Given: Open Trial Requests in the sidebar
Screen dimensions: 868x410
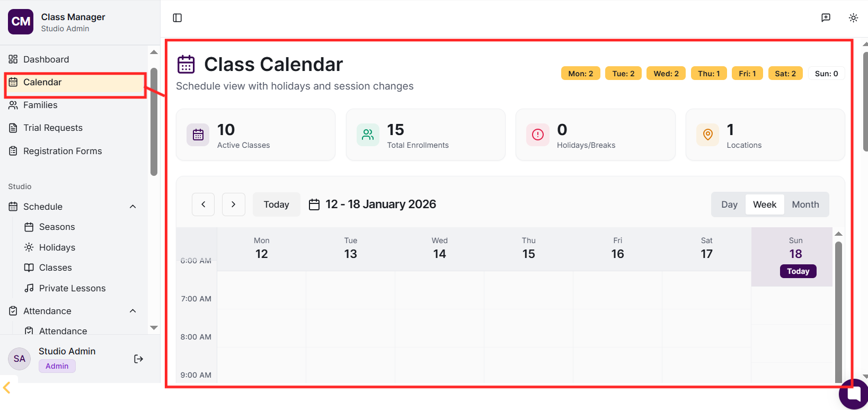Looking at the screenshot, I should coord(53,128).
